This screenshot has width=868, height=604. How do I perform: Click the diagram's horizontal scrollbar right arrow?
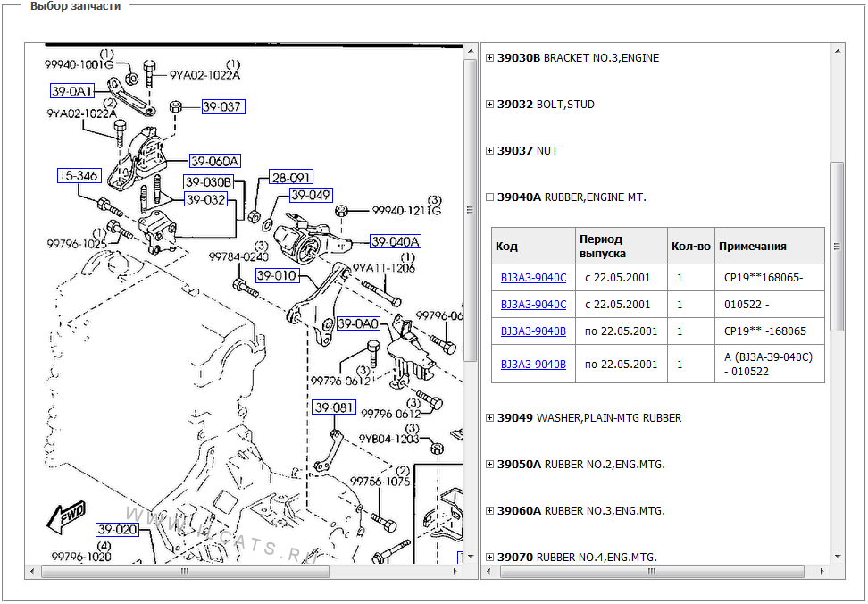[455, 571]
